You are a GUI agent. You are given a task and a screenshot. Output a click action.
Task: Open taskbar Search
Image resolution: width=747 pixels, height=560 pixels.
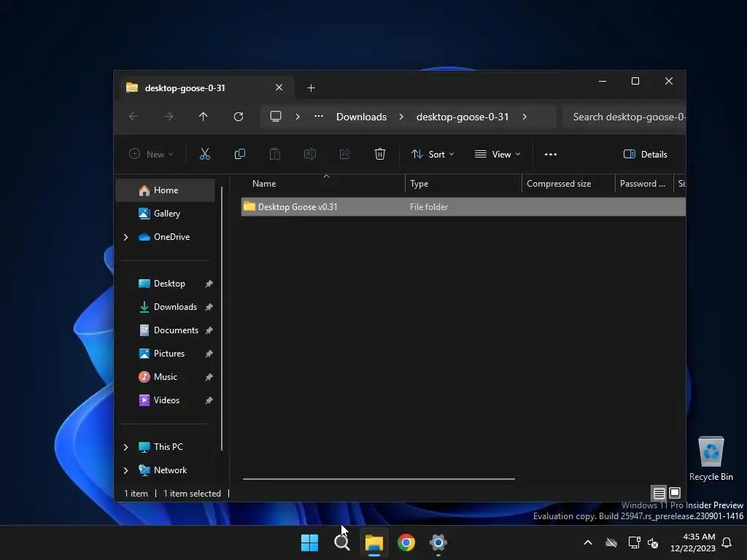point(341,542)
